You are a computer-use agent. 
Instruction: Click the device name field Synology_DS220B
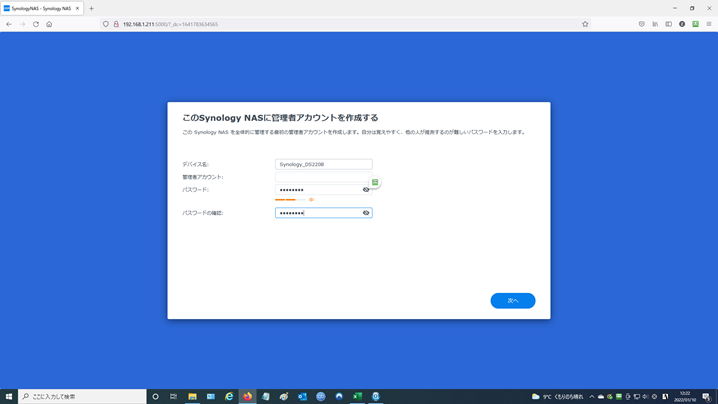coord(323,164)
